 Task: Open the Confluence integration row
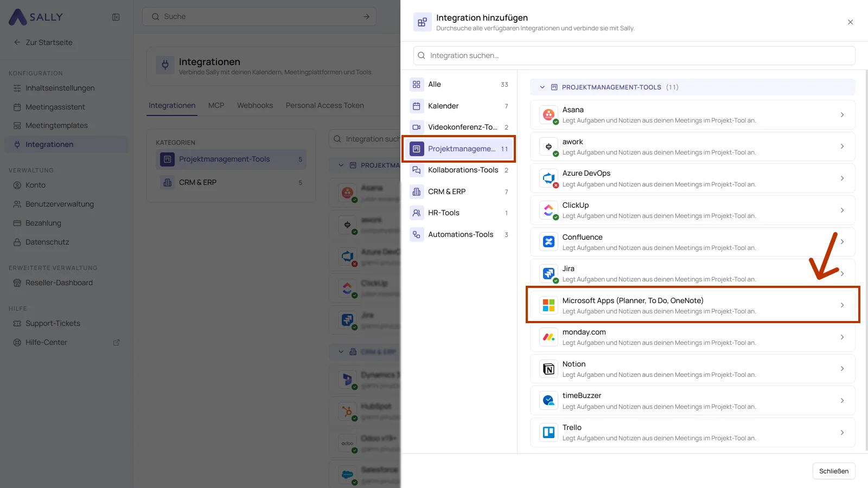[692, 242]
